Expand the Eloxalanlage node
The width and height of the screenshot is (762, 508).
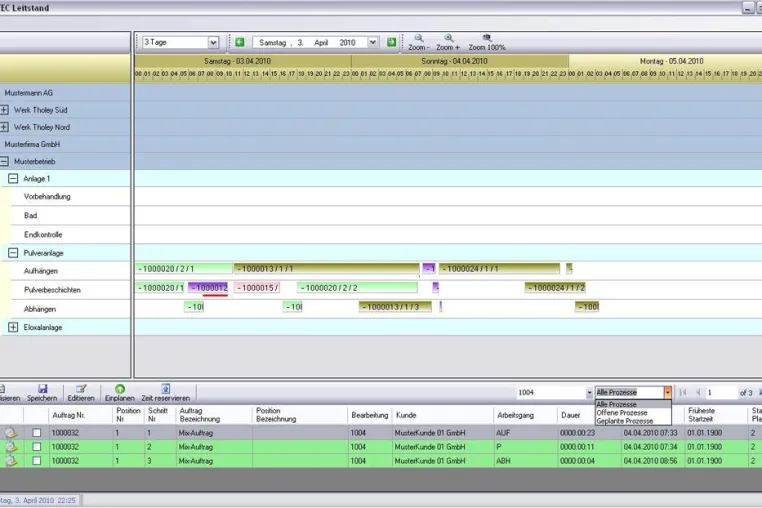(13, 327)
